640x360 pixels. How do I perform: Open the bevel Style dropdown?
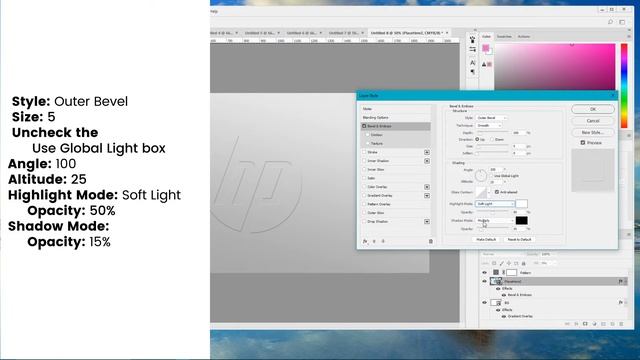491,118
